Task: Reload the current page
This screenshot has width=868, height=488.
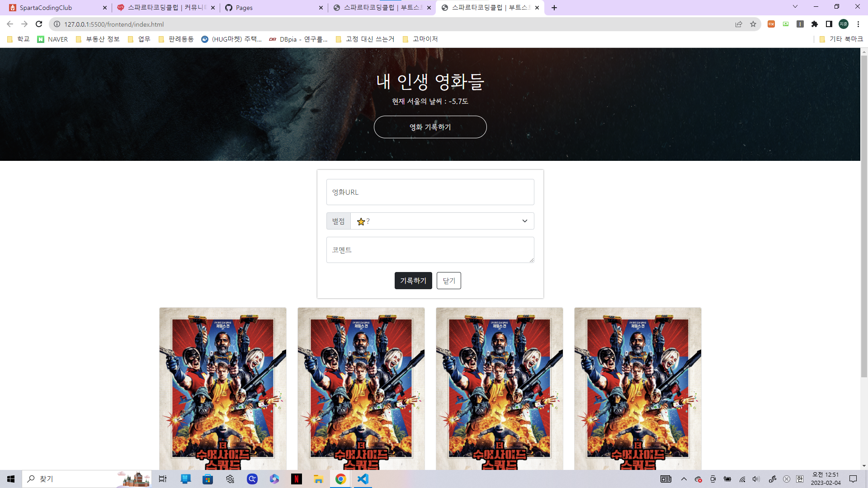Action: [39, 24]
